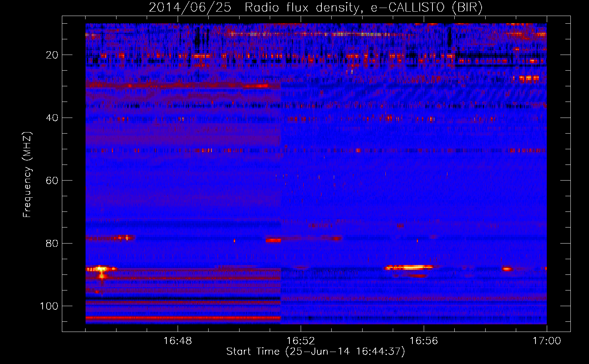Image resolution: width=589 pixels, height=364 pixels.
Task: Click the 40 MHz frequency tick label
Action: [52, 118]
